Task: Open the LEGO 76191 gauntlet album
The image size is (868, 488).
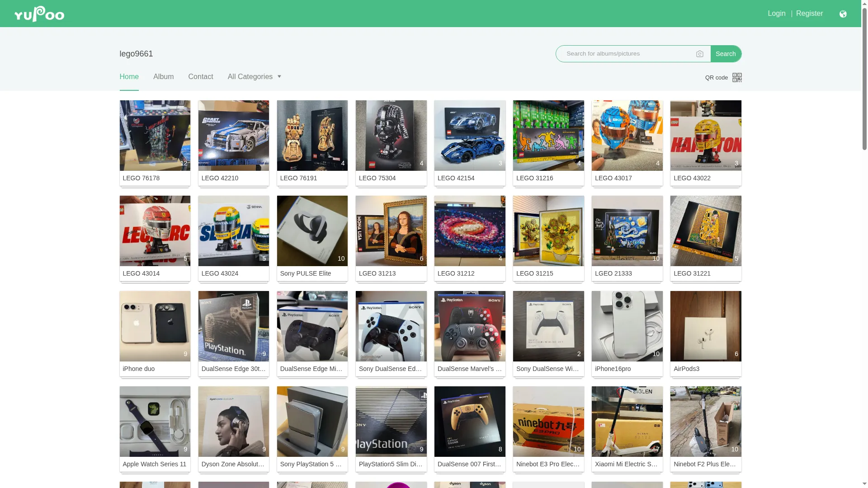Action: (312, 136)
